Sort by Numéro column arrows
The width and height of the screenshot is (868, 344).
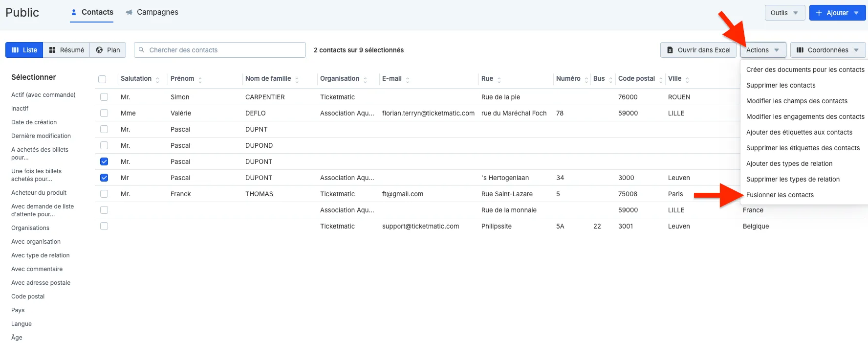[586, 79]
